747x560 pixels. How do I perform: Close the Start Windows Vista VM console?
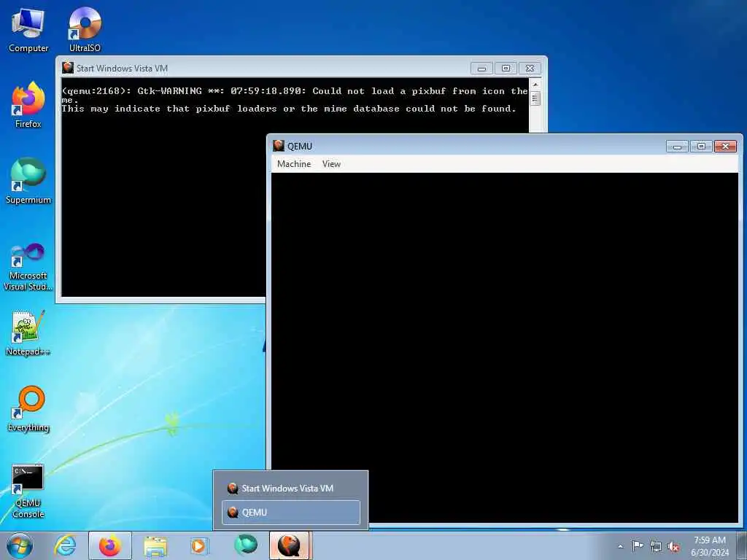[x=530, y=68]
